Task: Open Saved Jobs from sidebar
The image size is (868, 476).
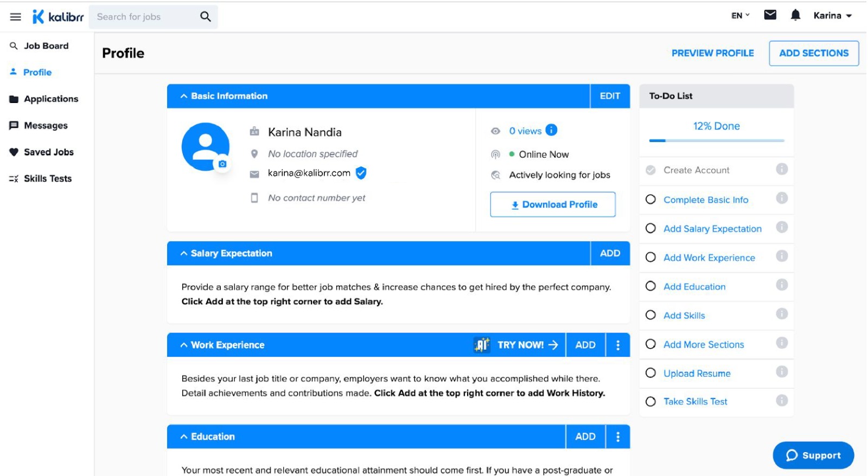Action: tap(48, 152)
